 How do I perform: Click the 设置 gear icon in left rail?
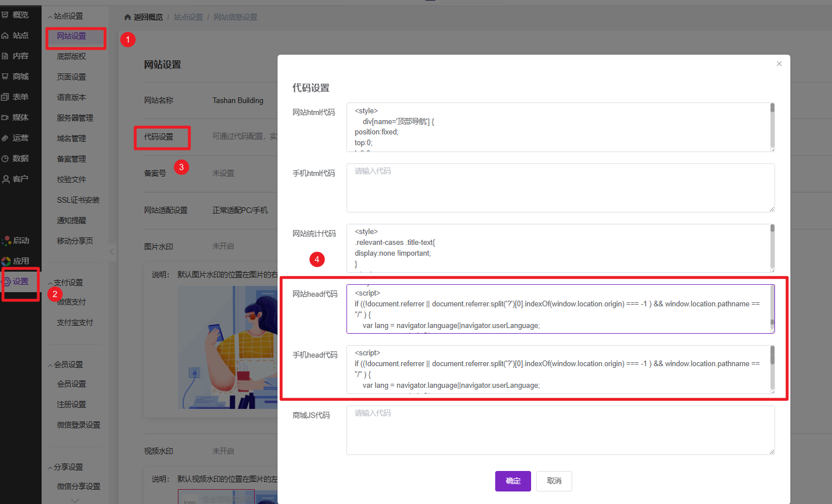coord(7,281)
